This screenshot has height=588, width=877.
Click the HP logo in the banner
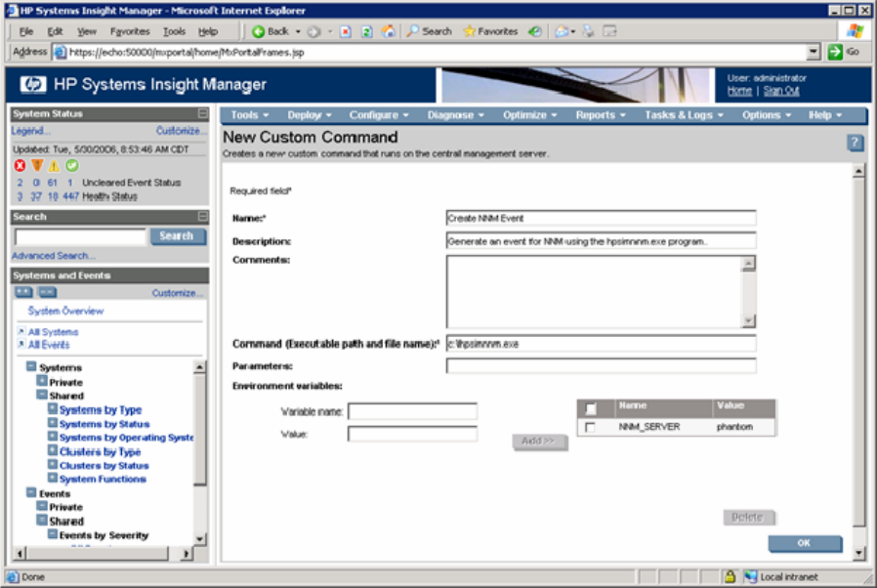pyautogui.click(x=33, y=84)
